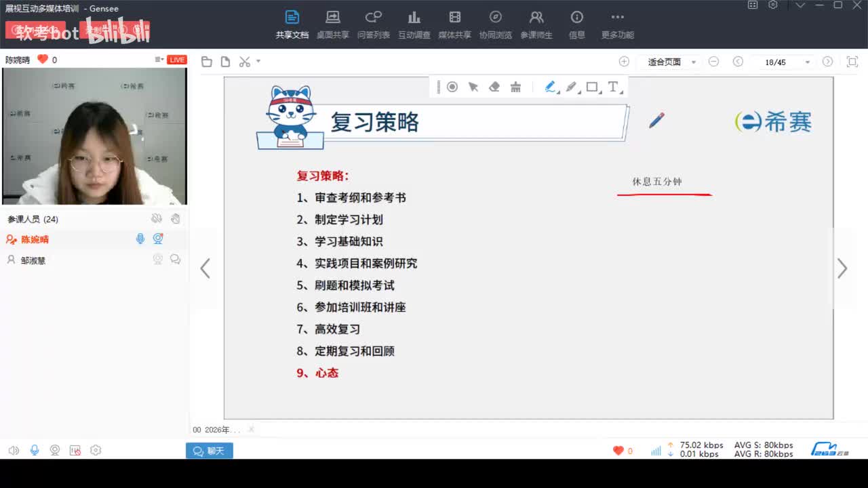Click the large next slide chevron
868x488 pixels.
tap(842, 268)
